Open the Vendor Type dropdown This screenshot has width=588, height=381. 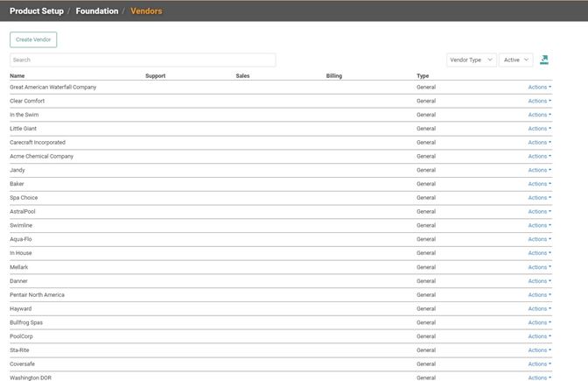[x=472, y=60]
